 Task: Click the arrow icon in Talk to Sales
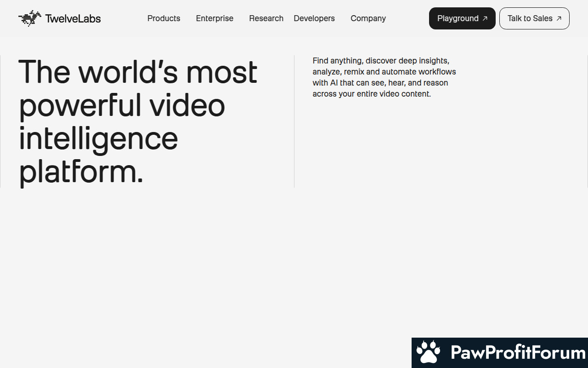coord(559,18)
